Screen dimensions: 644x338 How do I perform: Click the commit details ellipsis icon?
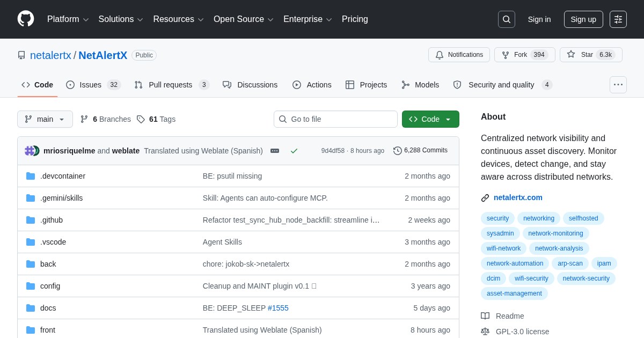(x=275, y=151)
